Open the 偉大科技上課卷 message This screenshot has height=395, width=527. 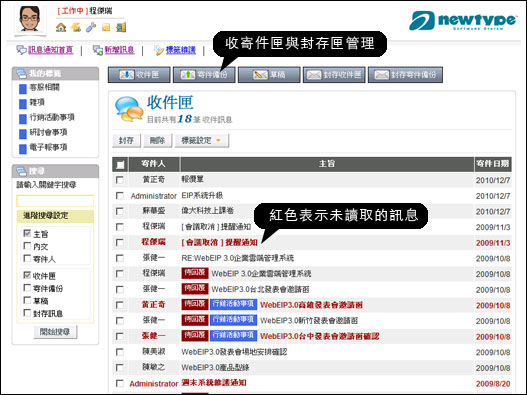[x=207, y=211]
